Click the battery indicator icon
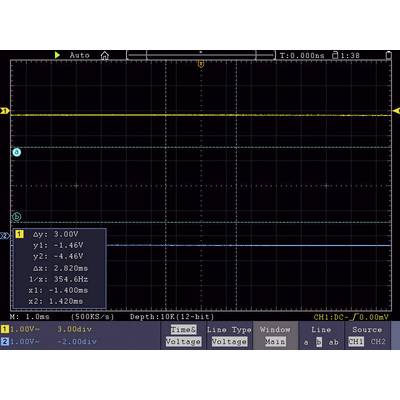The width and height of the screenshot is (400, 400). [x=389, y=55]
